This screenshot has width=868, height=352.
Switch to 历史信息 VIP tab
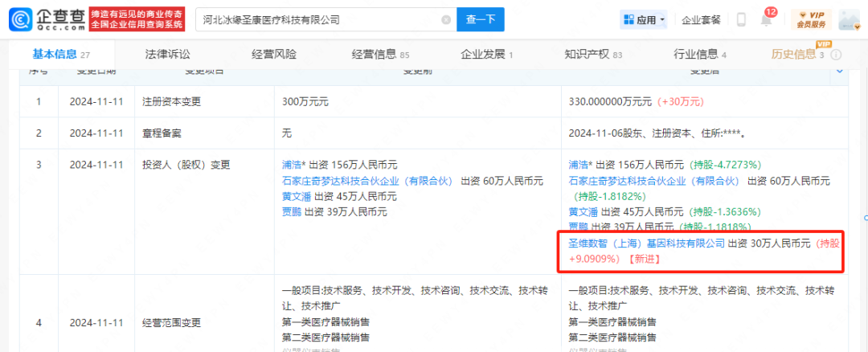point(798,54)
